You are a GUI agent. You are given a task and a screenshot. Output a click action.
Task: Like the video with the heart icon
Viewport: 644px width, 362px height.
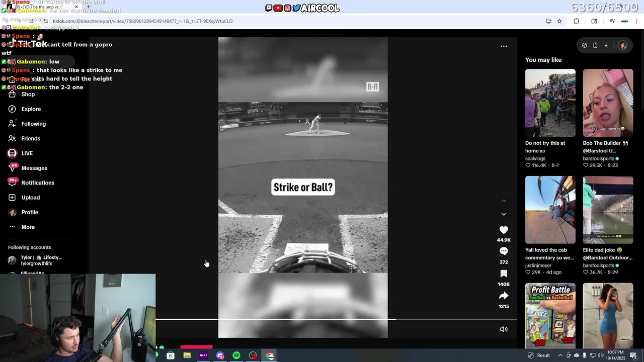pyautogui.click(x=504, y=230)
